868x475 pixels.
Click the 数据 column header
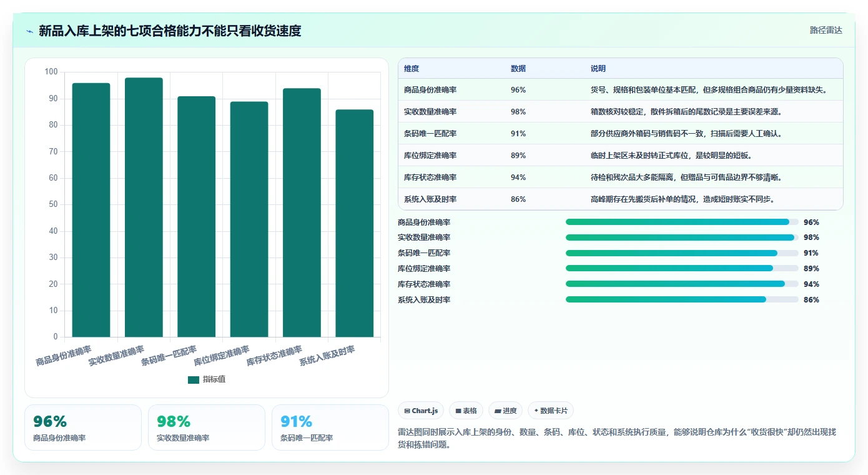pyautogui.click(x=518, y=68)
